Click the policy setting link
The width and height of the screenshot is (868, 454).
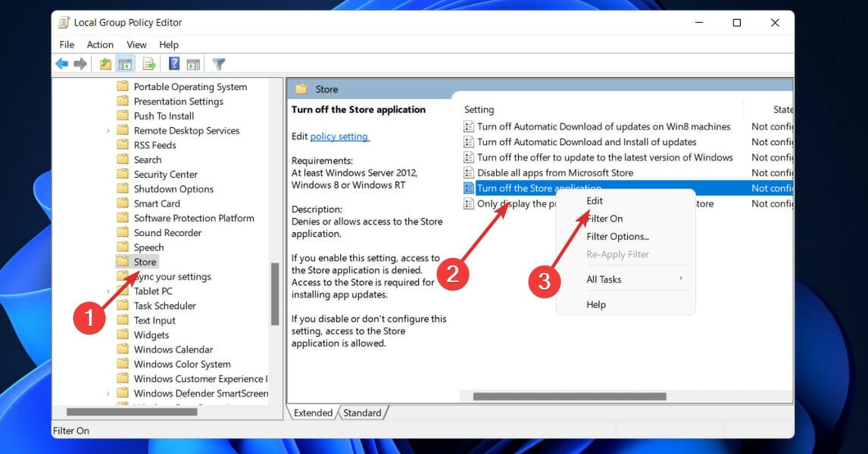point(339,136)
